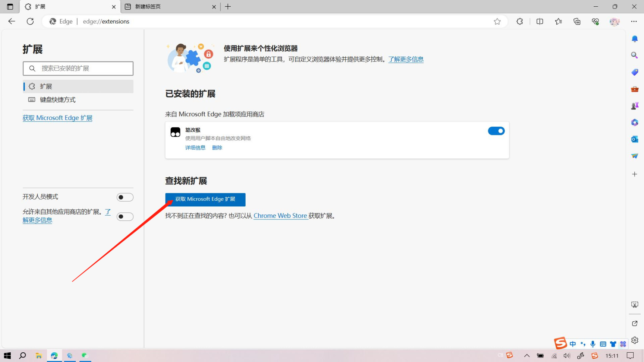
Task: Click the Tampermonkey extension icon
Action: click(175, 132)
